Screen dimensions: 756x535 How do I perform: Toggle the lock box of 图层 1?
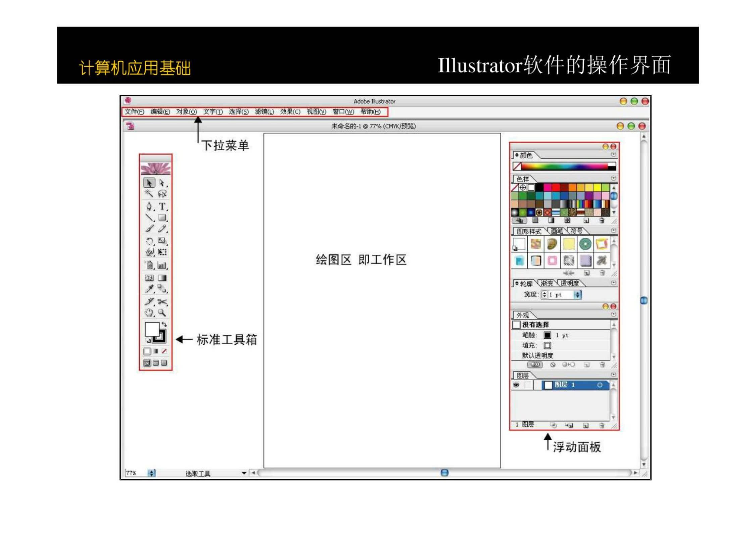[x=528, y=385]
